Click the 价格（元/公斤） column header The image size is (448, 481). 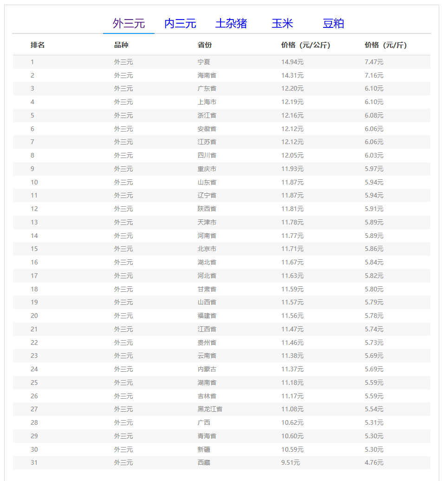click(x=305, y=45)
